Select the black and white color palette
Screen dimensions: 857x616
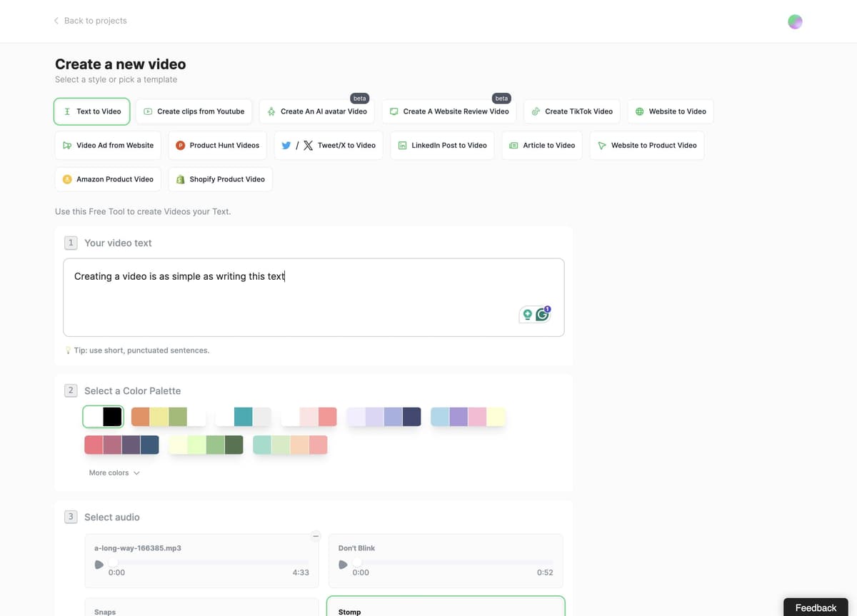tap(103, 416)
